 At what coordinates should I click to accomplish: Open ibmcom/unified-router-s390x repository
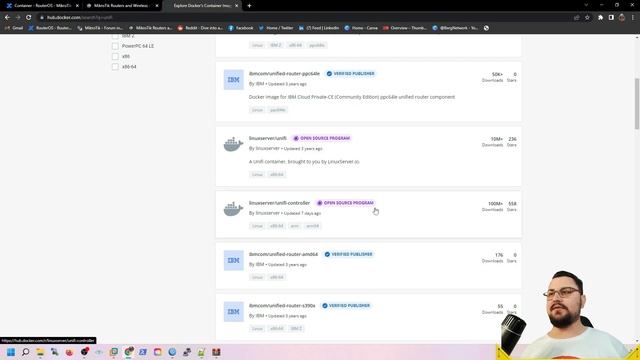point(282,306)
